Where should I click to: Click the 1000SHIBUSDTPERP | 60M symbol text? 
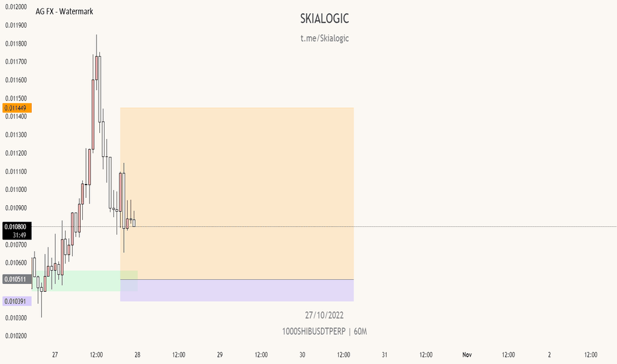324,332
